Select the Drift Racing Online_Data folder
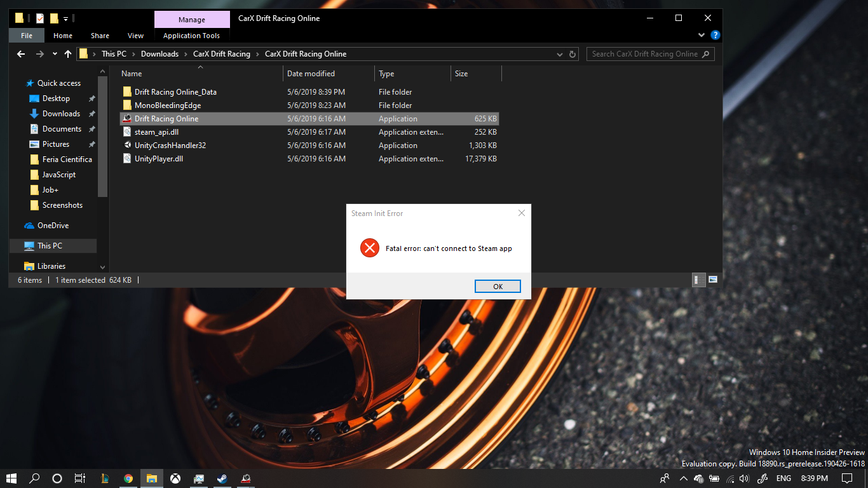Screen dimensions: 868x488 309,92
